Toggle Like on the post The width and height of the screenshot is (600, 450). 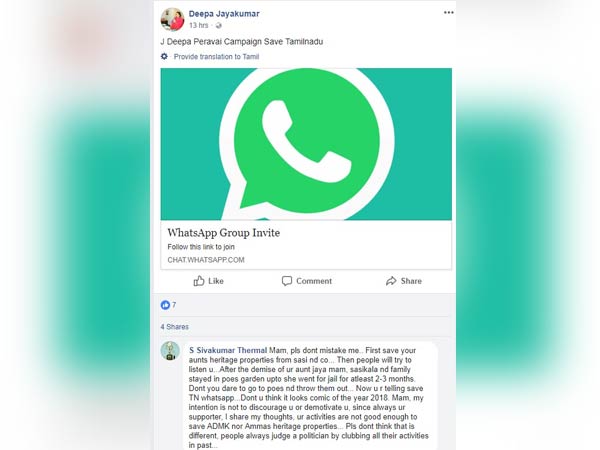click(x=209, y=281)
